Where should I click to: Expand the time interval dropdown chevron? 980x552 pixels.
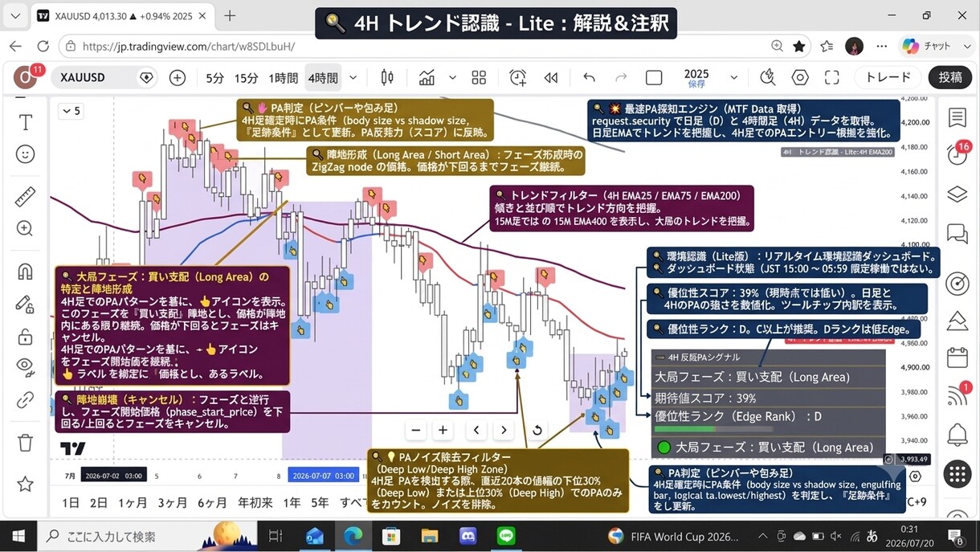(x=353, y=78)
